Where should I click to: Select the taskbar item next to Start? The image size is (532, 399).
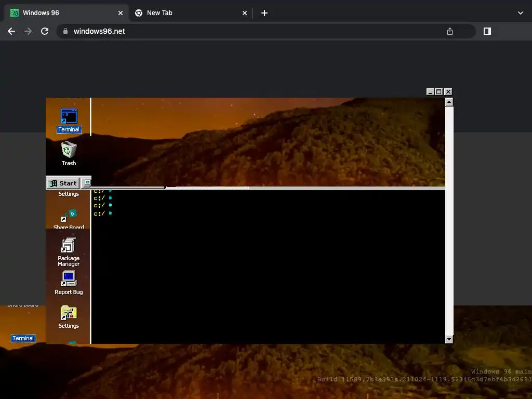tap(87, 183)
